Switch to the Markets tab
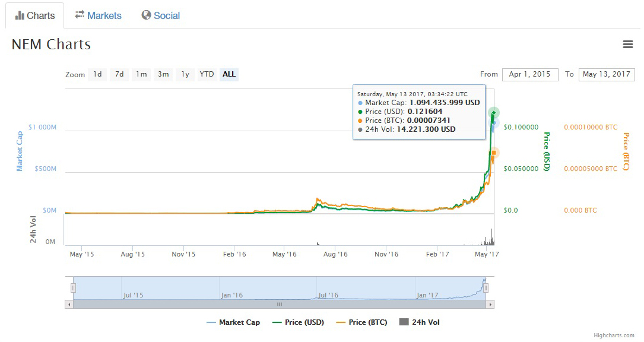Viewport: 644px width, 342px height. click(x=98, y=15)
